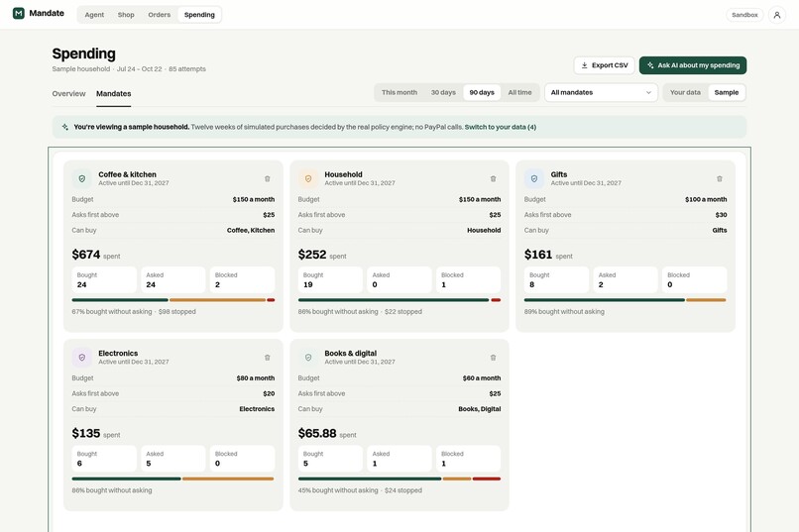Click the $80 a month budget value

(256, 378)
